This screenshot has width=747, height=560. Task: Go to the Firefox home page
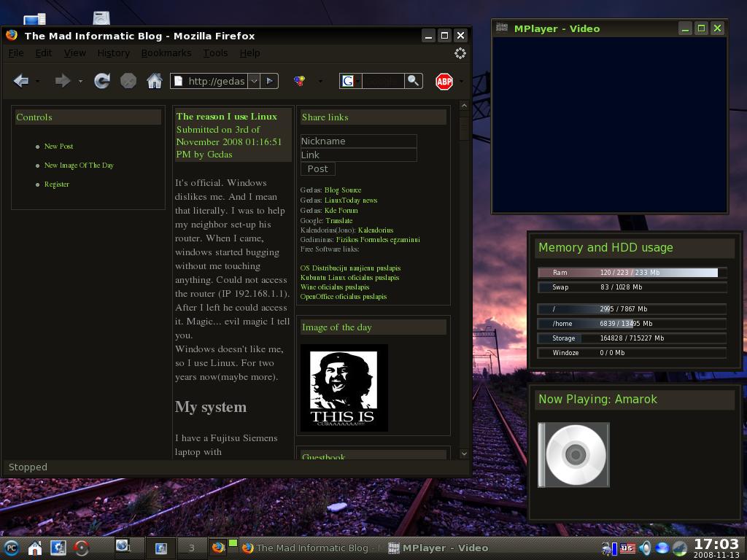pyautogui.click(x=155, y=81)
